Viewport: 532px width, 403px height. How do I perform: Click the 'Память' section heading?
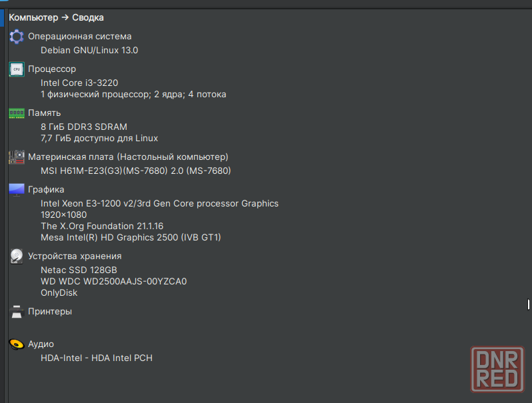click(45, 113)
